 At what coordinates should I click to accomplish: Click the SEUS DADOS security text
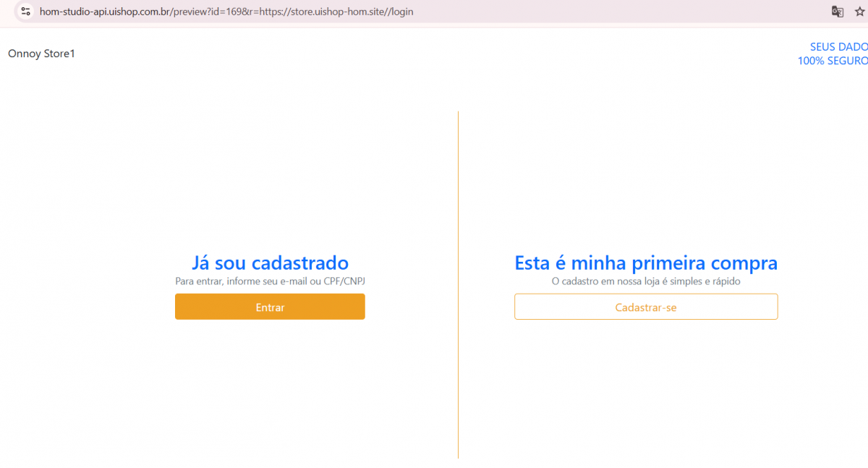click(838, 47)
